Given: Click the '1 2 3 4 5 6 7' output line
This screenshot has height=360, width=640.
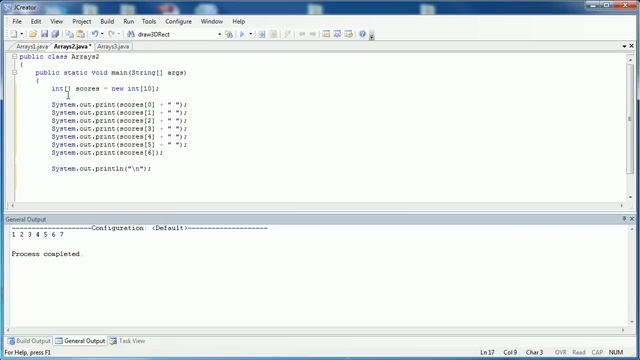Looking at the screenshot, I should [38, 235].
